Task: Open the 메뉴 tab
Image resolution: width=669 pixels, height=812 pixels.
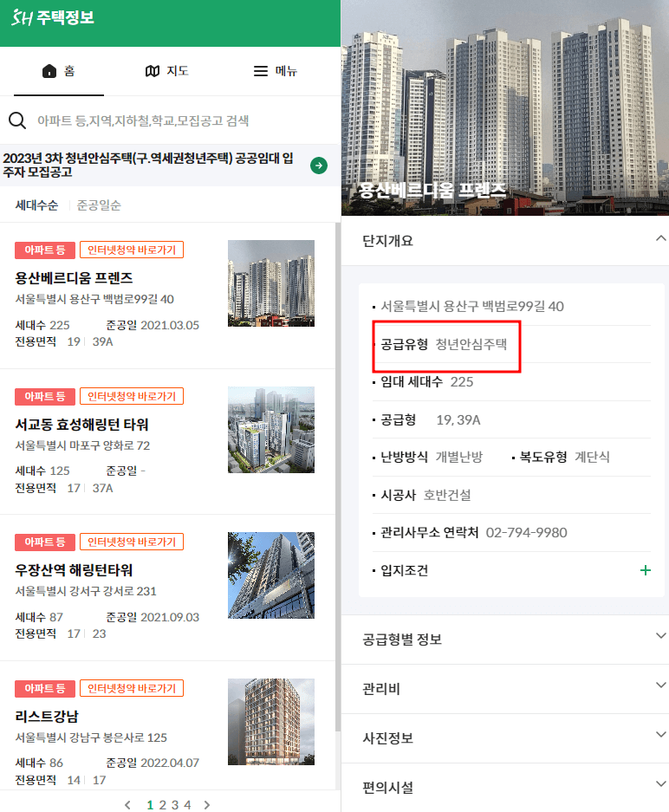Action: pos(275,71)
